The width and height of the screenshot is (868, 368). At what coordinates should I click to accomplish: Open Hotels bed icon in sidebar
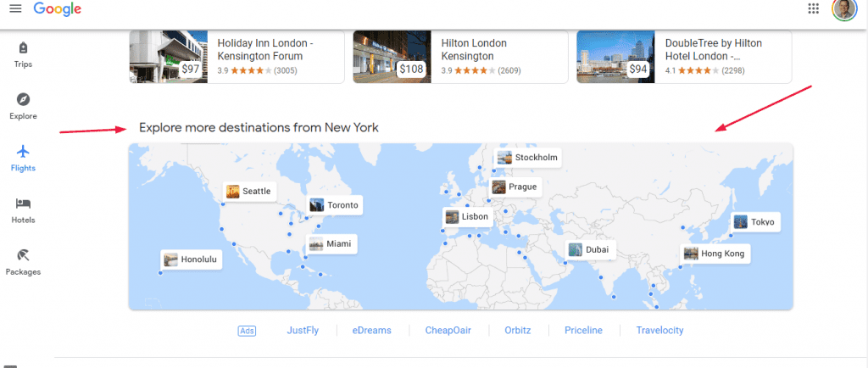click(23, 210)
